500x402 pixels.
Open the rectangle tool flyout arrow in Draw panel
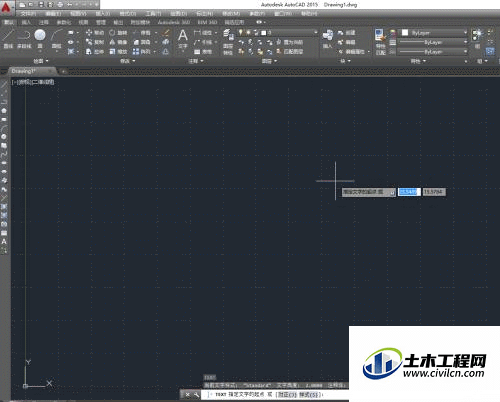click(x=77, y=33)
